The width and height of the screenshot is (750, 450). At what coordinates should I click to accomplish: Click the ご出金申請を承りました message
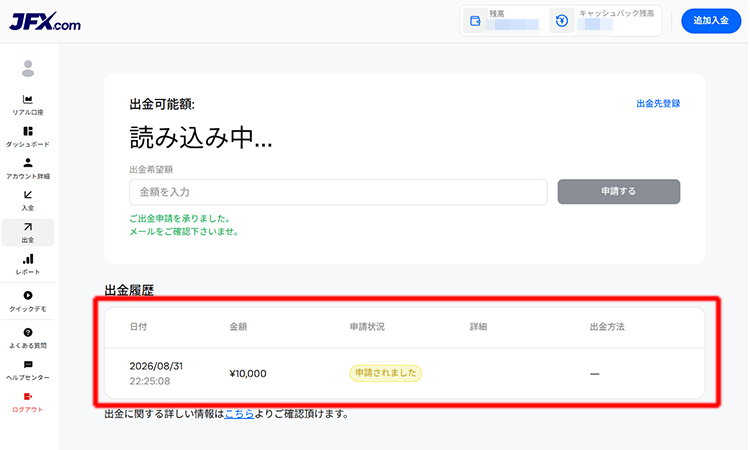click(x=181, y=219)
